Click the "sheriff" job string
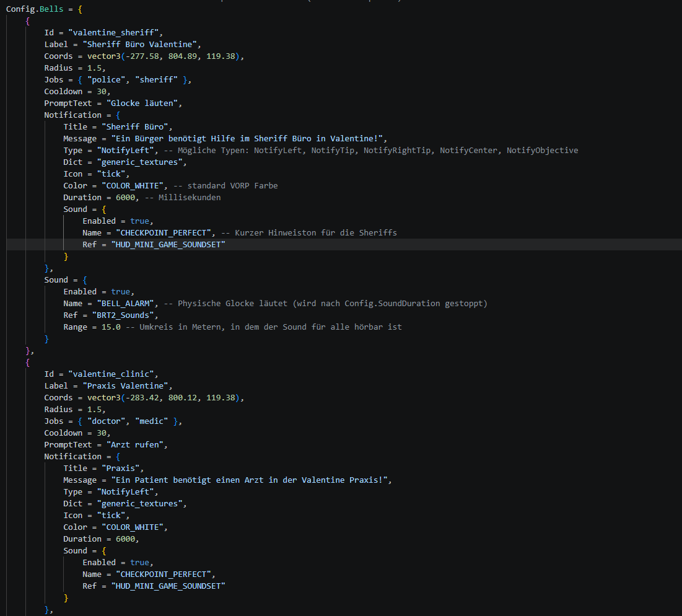The image size is (682, 616). [x=156, y=79]
